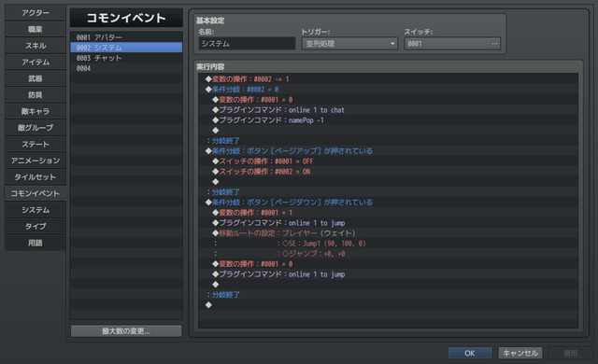
Task: Select the ジャンプ +0, +0 route line
Action: (389, 254)
